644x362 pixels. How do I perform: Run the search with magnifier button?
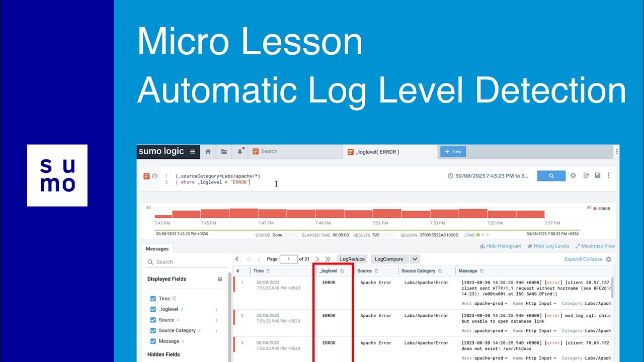551,176
